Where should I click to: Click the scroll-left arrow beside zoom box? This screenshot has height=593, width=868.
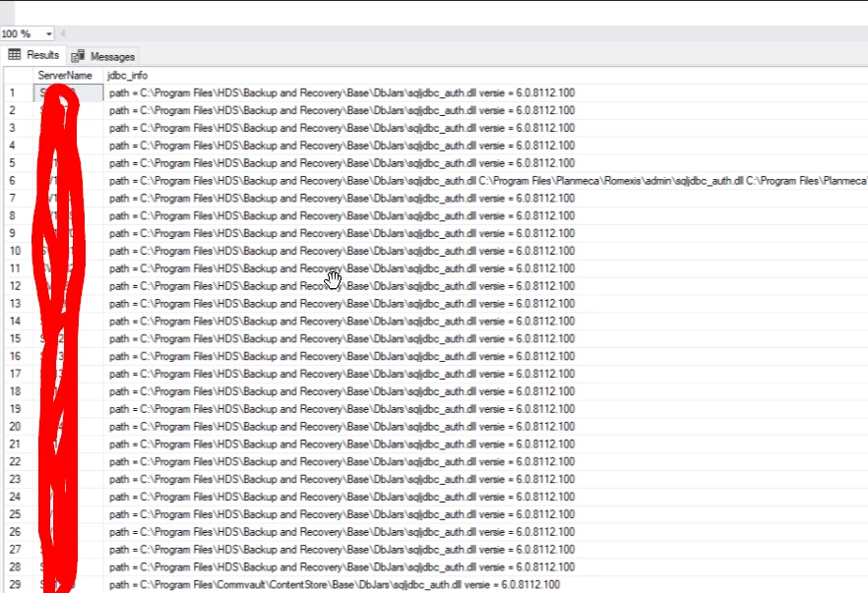click(x=63, y=33)
